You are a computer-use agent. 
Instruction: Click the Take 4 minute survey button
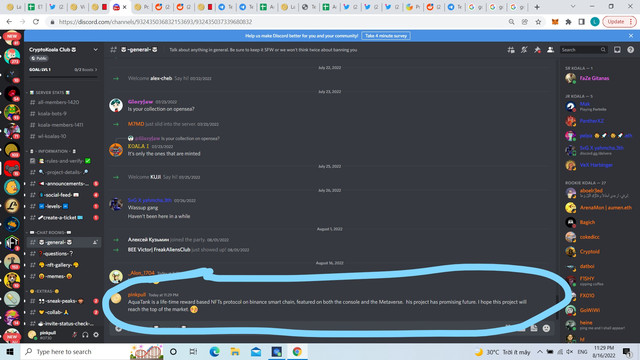click(x=386, y=36)
